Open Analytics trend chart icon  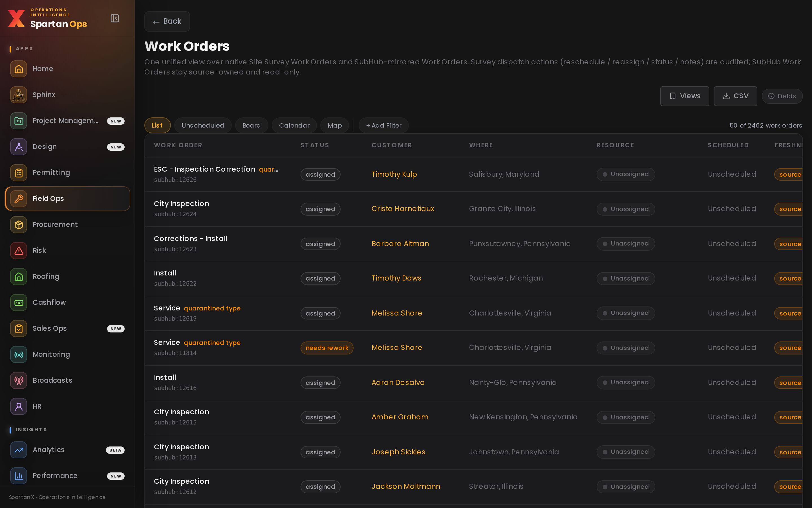pos(19,450)
